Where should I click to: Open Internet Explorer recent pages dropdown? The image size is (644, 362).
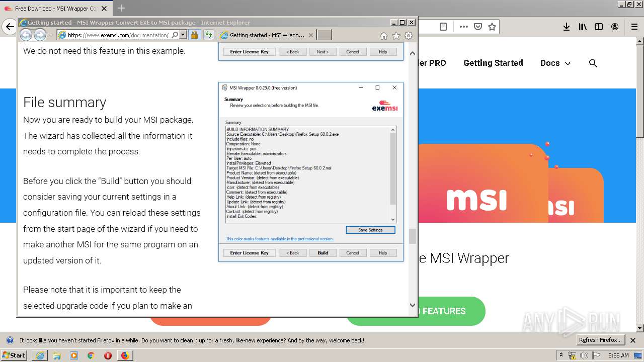51,35
